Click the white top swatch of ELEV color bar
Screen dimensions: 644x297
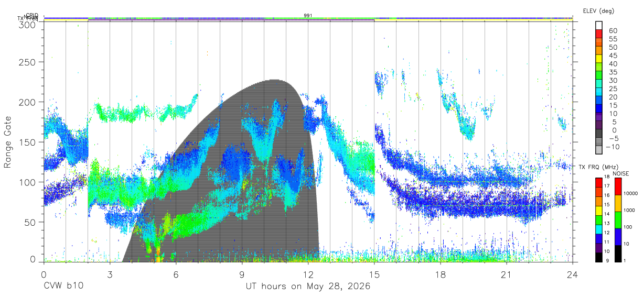pyautogui.click(x=599, y=25)
